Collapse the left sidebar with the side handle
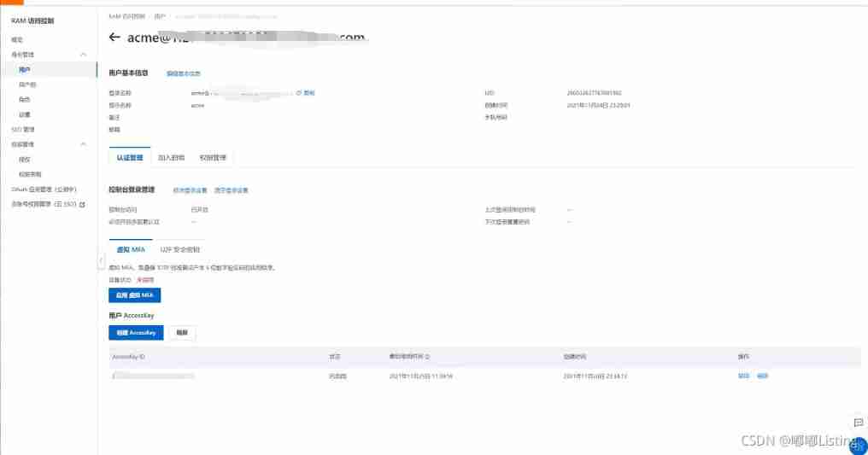This screenshot has height=455, width=868. [101, 260]
